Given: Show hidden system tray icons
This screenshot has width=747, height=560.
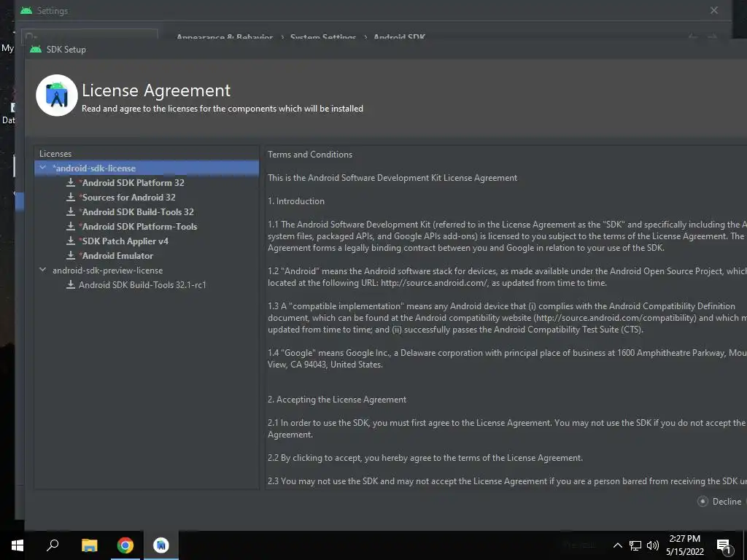Looking at the screenshot, I should click(x=617, y=545).
